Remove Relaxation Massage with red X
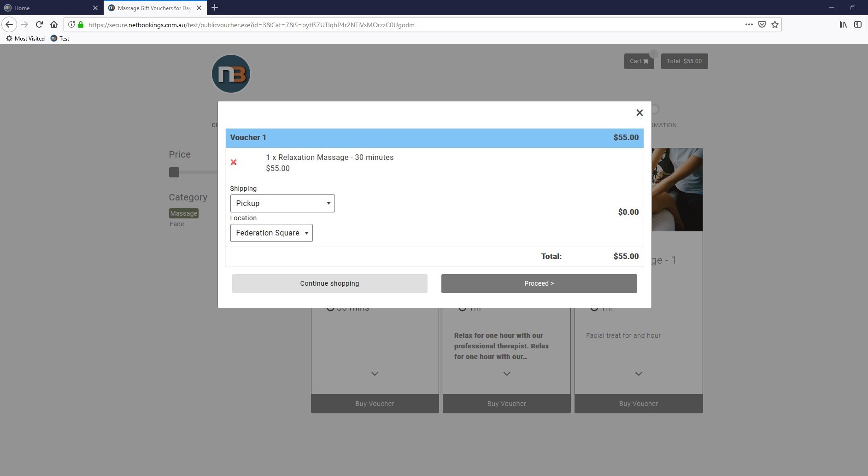 (234, 162)
